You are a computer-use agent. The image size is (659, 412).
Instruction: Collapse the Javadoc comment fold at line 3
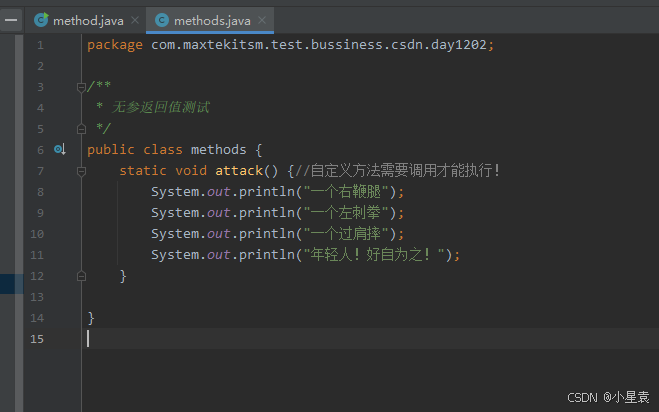click(x=82, y=87)
